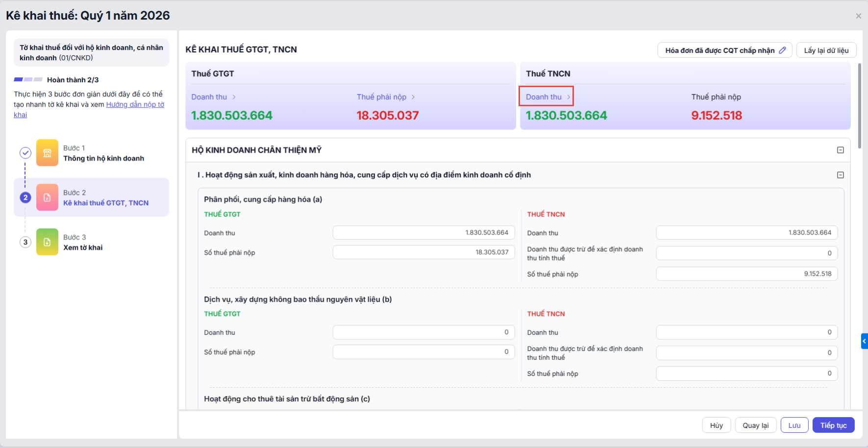Screen dimensions: 868x447
Task: Click GTGT revenue total 1.830.503.664
Action: point(232,116)
